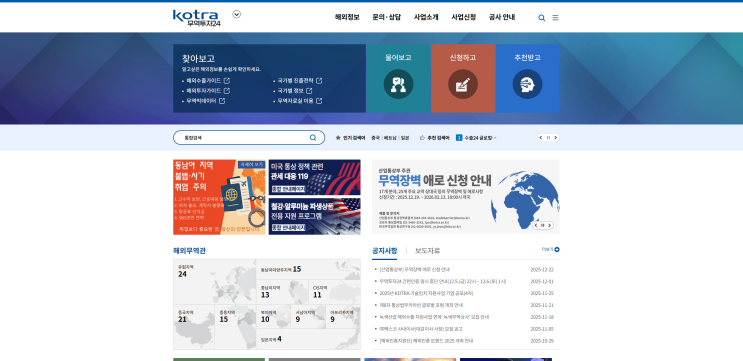This screenshot has height=361, width=743.
Task: Select CIS지역 11 on the map
Action: click(335, 292)
